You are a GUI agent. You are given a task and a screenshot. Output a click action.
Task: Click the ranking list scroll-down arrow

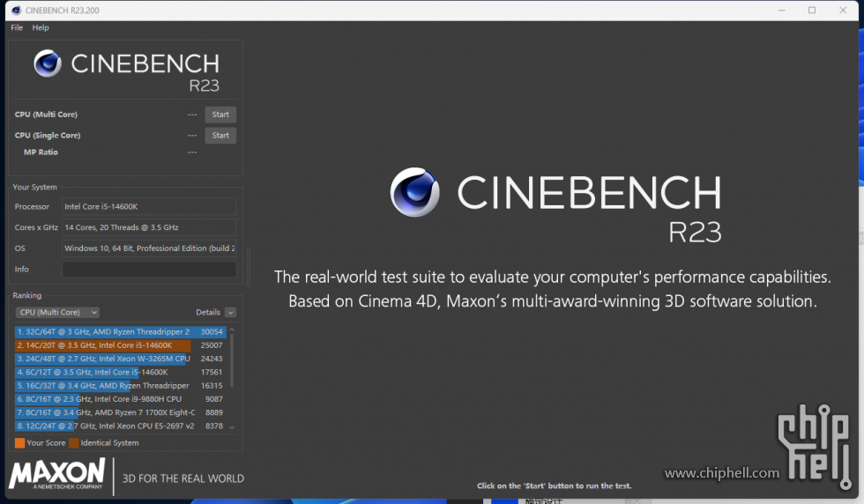232,427
